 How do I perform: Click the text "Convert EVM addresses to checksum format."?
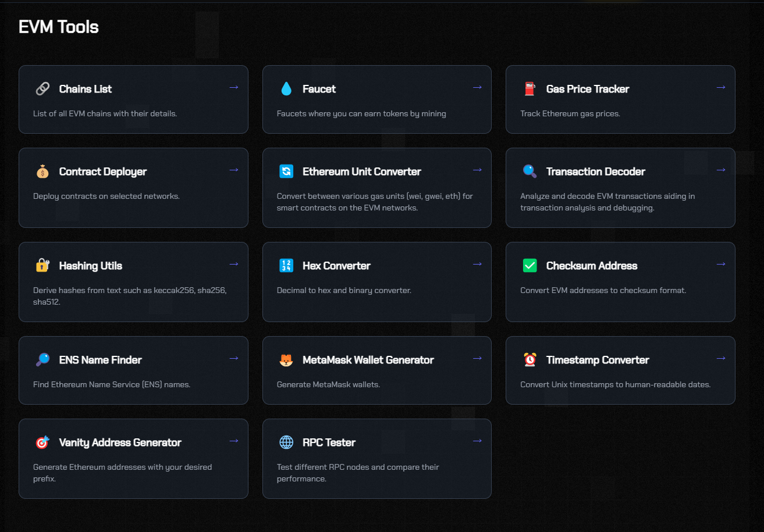[x=603, y=290]
